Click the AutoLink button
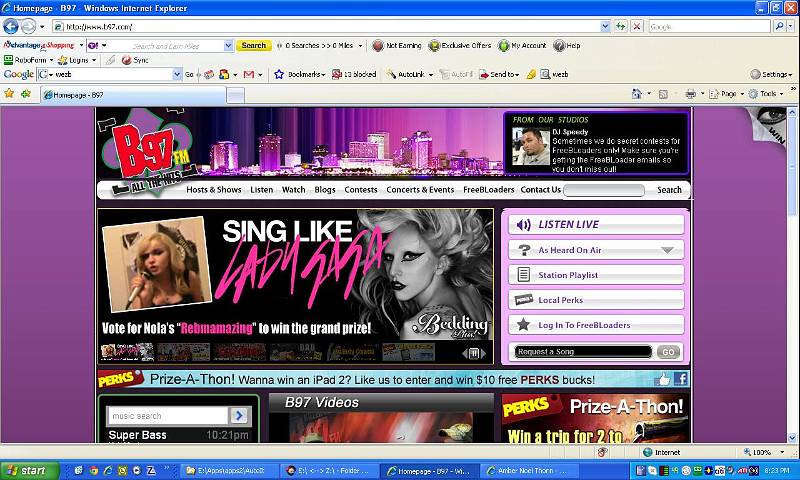800x480 pixels. click(409, 74)
